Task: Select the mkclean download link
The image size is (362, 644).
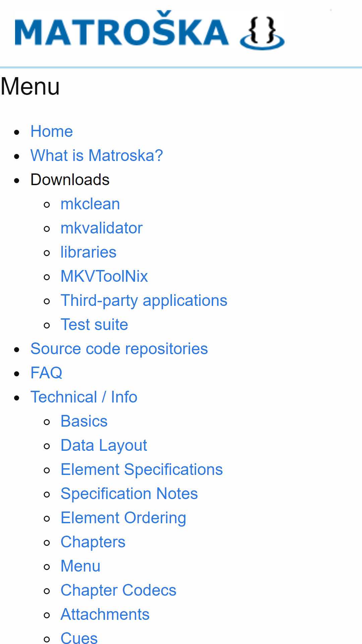Action: point(90,204)
